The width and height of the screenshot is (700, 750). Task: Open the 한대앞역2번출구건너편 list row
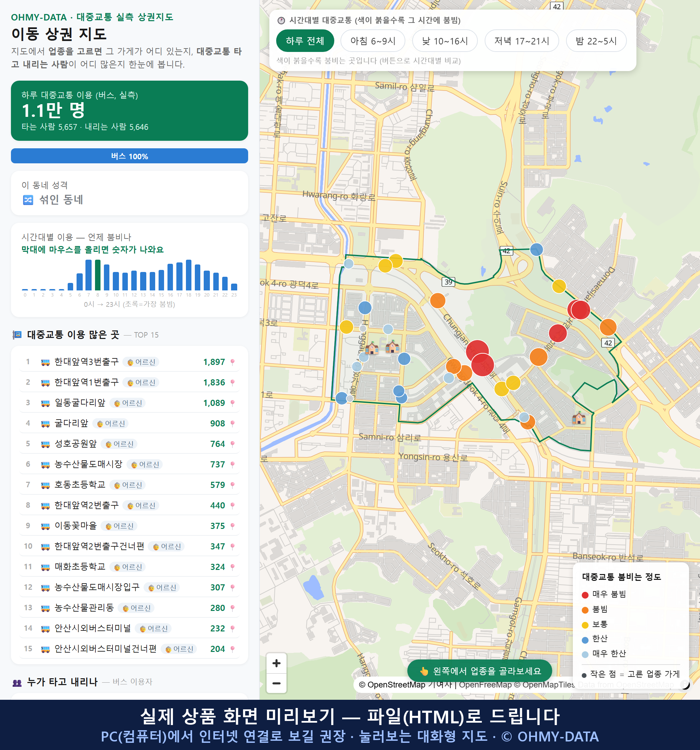[129, 546]
